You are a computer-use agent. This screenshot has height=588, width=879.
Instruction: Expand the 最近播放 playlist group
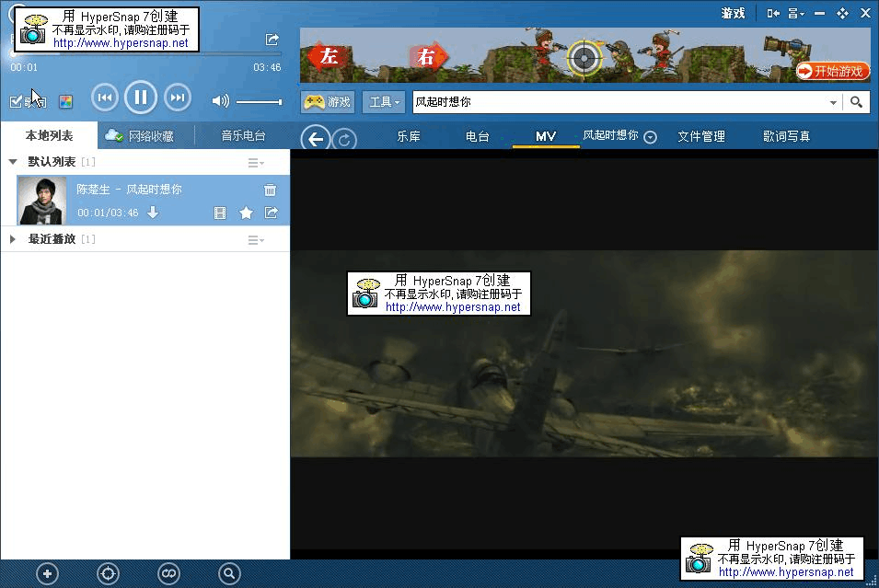point(12,239)
